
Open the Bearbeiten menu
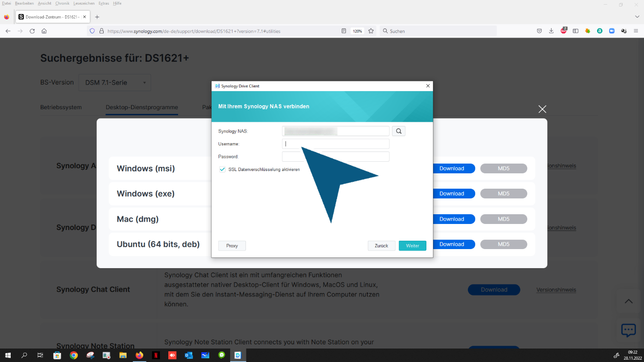tap(24, 3)
